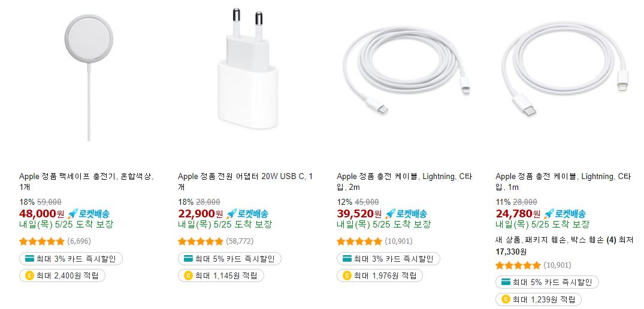Viewport: 644px width, 309px height.
Task: Open the 2m 충전 케이블 Lightning title link
Action: pos(404,181)
